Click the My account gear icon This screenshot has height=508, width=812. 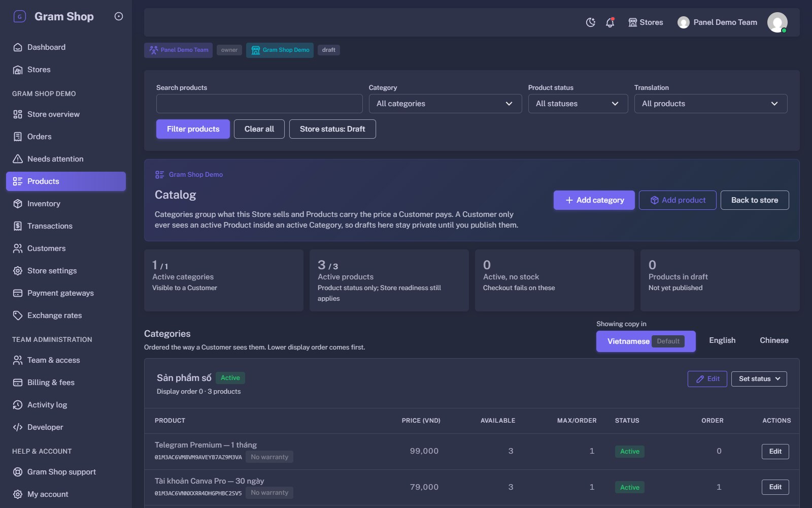click(18, 494)
